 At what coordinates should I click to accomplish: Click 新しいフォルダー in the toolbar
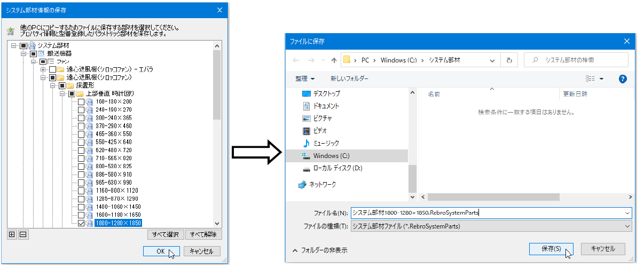pos(349,78)
